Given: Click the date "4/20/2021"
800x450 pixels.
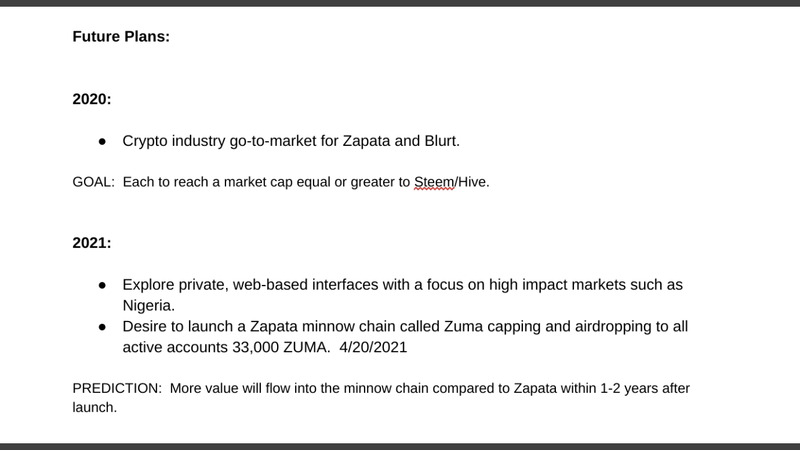Looking at the screenshot, I should coord(373,347).
